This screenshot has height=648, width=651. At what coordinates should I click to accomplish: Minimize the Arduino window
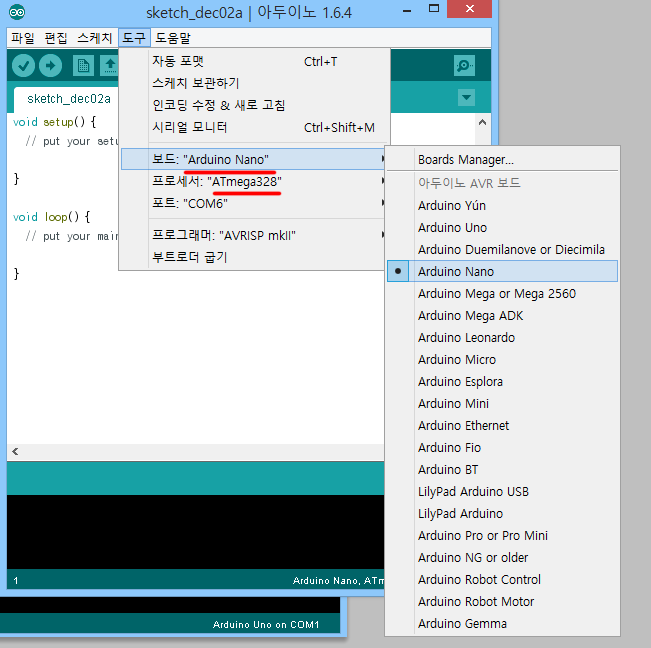pos(407,10)
